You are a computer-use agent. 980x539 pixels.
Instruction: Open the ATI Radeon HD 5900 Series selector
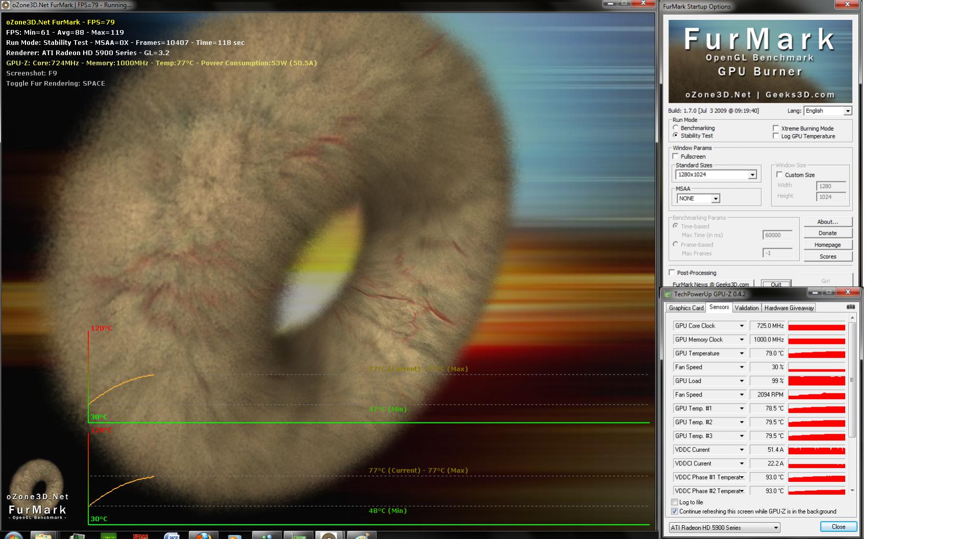tap(724, 527)
